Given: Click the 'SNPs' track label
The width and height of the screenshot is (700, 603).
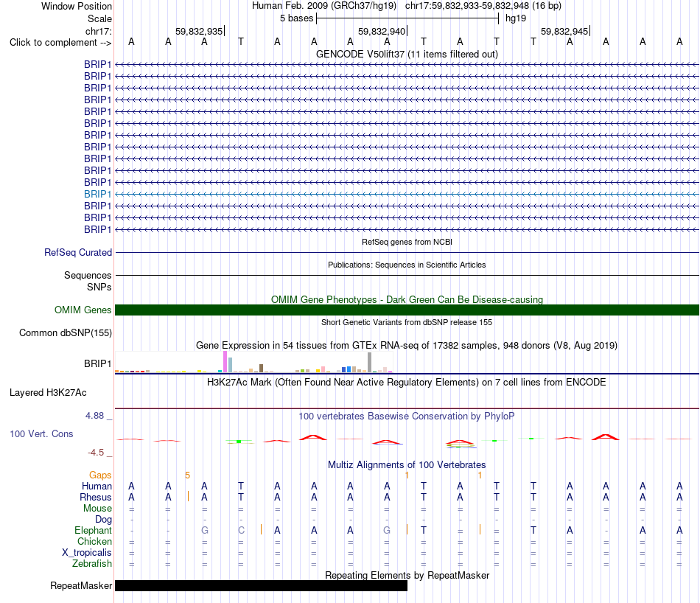Looking at the screenshot, I should point(99,287).
